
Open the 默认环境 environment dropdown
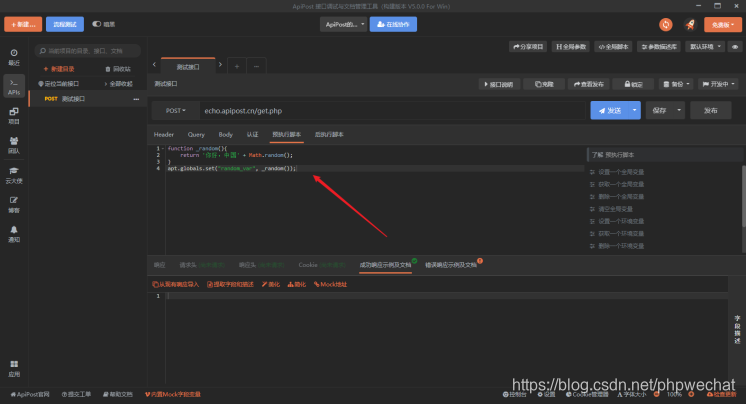coord(706,47)
